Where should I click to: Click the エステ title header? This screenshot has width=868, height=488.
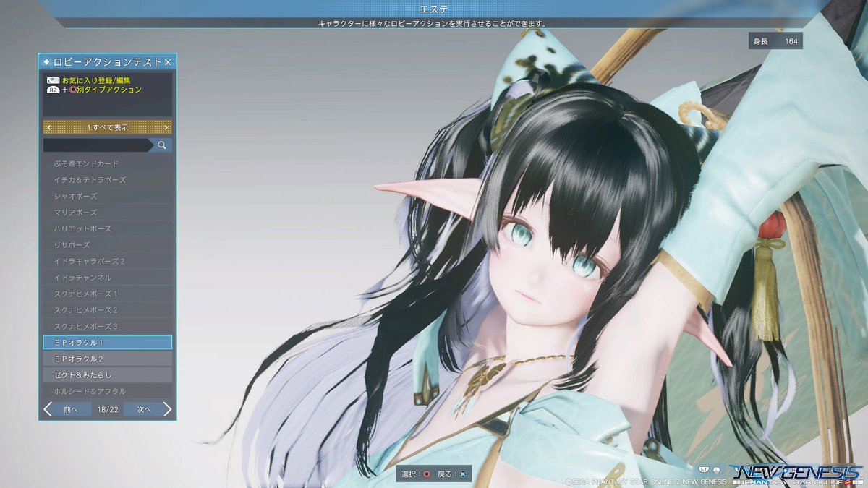(434, 9)
